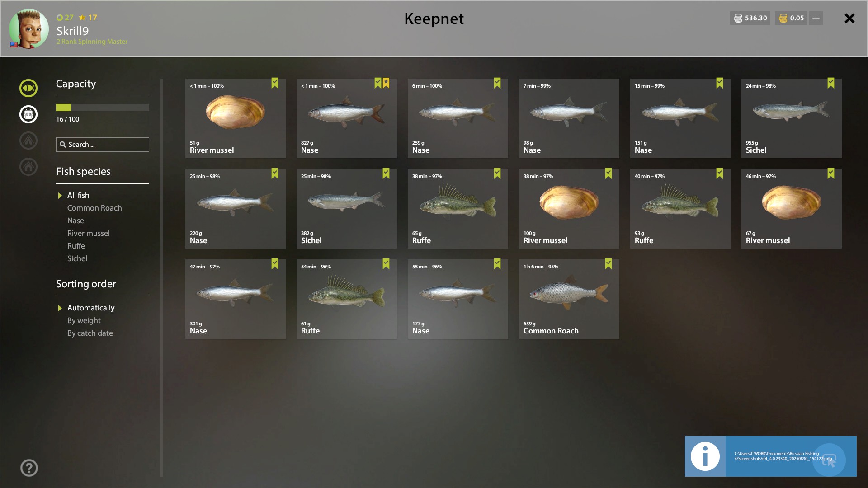
Task: Focus the fish Search input field
Action: click(103, 145)
